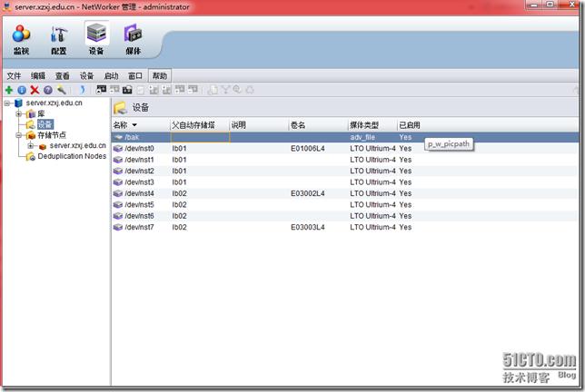Click the green plus add icon
Screen dimensions: 585x392
click(9, 90)
